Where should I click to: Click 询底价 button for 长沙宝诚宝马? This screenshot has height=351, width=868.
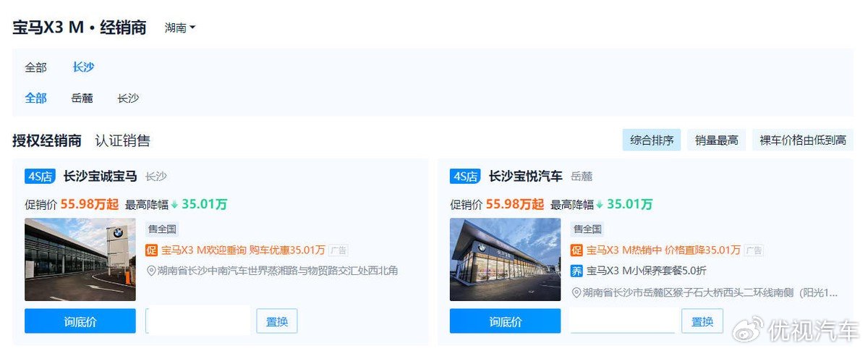click(x=80, y=321)
